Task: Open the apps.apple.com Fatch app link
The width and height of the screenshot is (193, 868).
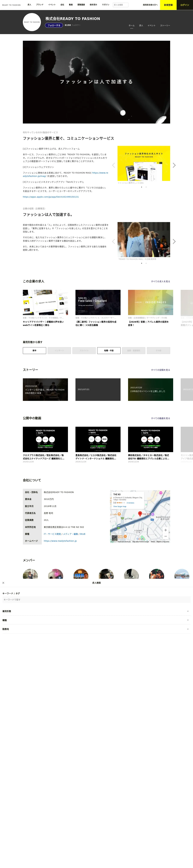Action: pyautogui.click(x=51, y=197)
